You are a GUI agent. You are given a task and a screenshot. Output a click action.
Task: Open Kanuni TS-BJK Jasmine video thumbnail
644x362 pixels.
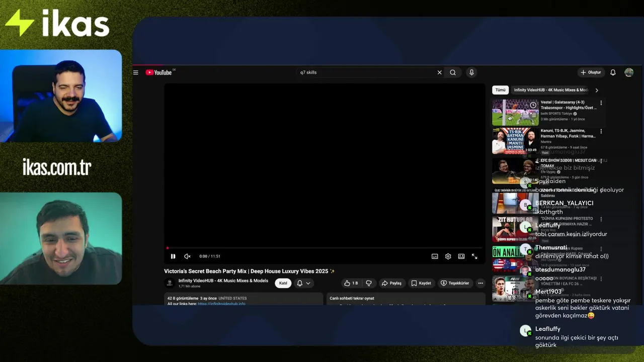tap(515, 141)
